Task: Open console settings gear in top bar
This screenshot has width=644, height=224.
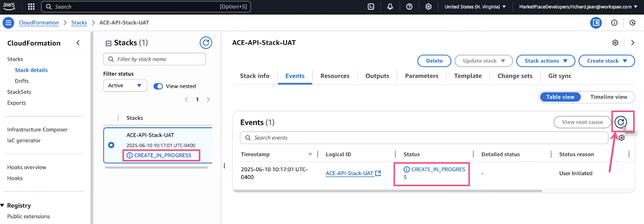Action: [429, 6]
